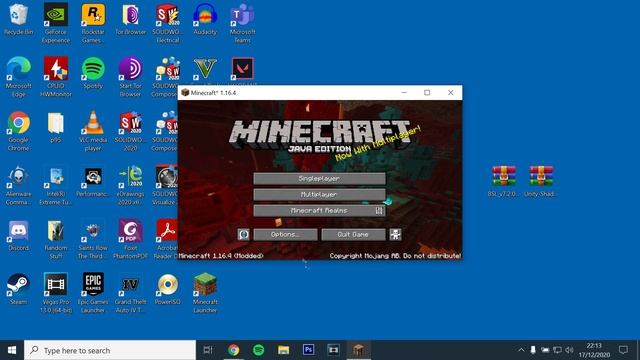The height and width of the screenshot is (360, 640).
Task: Select the Start Tor Browser shortcut
Action: click(x=131, y=77)
